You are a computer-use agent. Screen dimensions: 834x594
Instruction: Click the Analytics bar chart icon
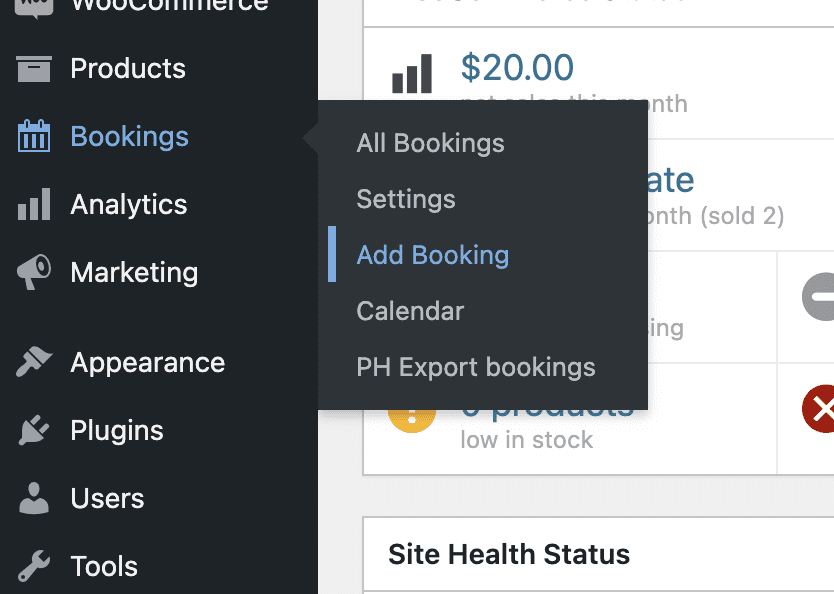34,204
